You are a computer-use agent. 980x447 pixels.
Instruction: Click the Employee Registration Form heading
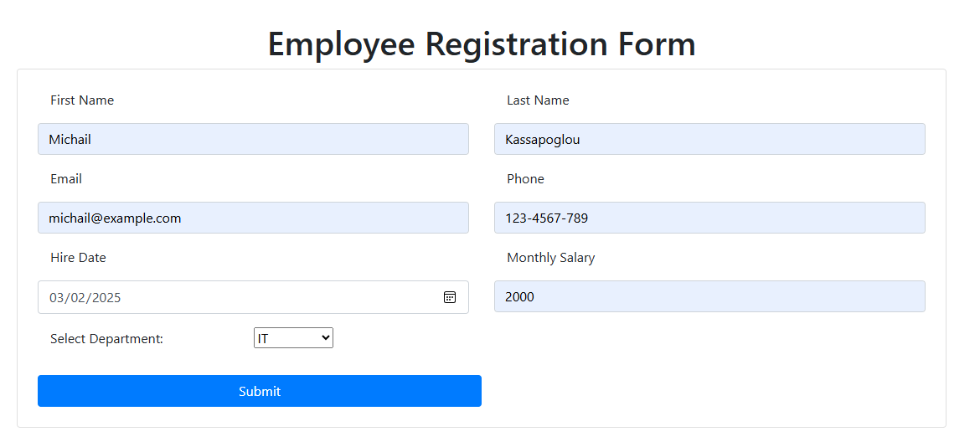point(482,44)
